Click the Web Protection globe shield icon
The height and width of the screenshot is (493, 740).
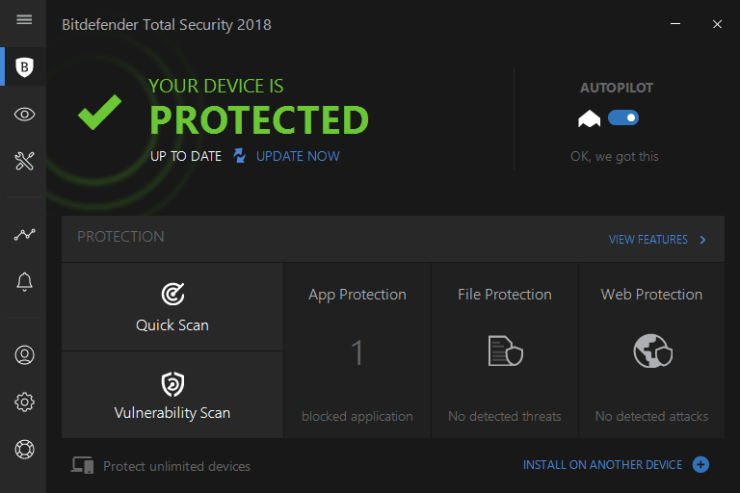click(653, 351)
